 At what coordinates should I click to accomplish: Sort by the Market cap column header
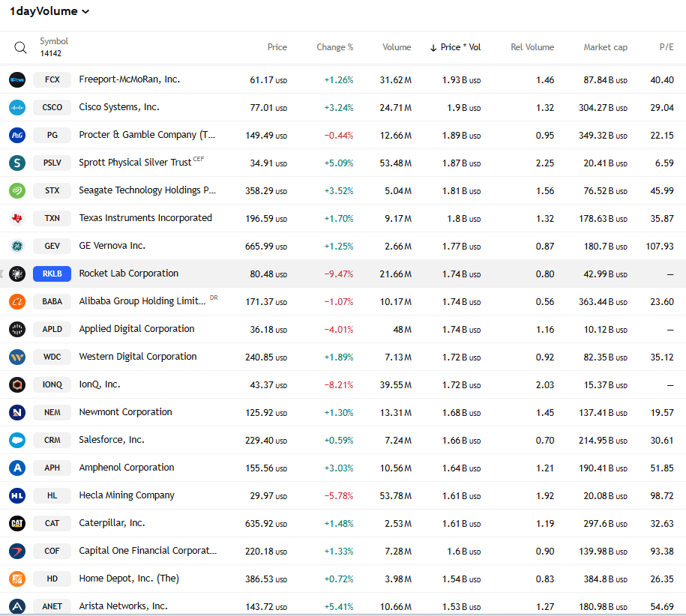[x=606, y=47]
